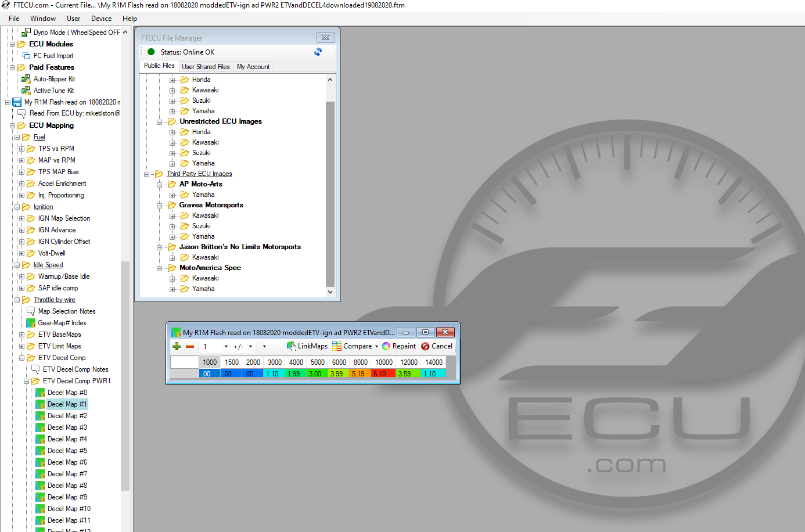Select Auto-Blipper Kit paid feature
This screenshot has width=805, height=532.
[54, 79]
